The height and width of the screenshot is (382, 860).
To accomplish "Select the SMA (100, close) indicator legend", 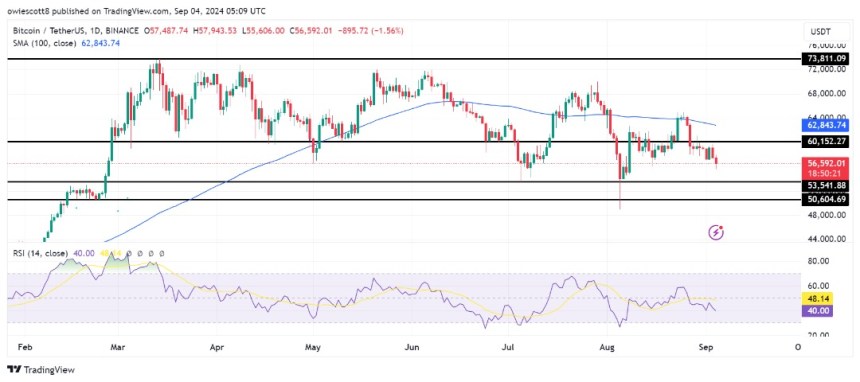I will point(40,43).
